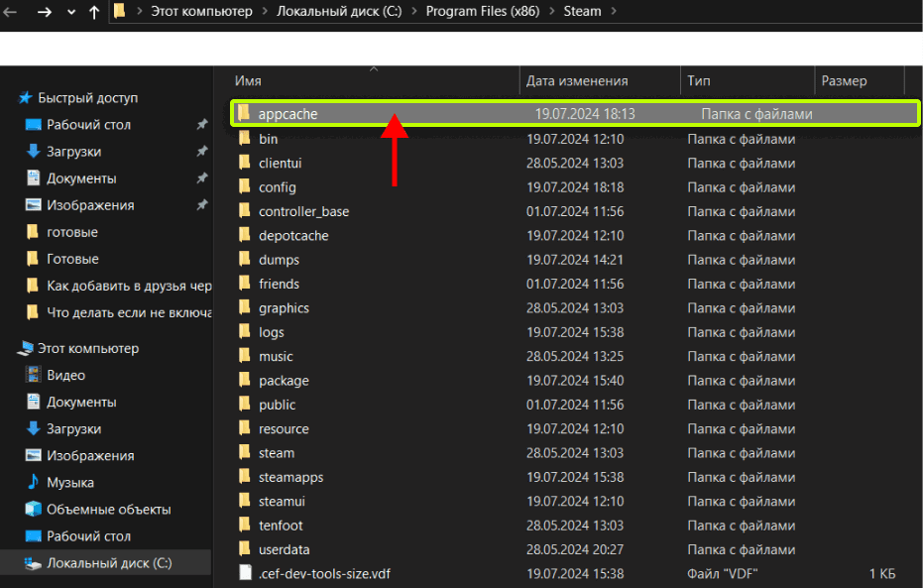Click the folder icon in the address bar

point(120,11)
